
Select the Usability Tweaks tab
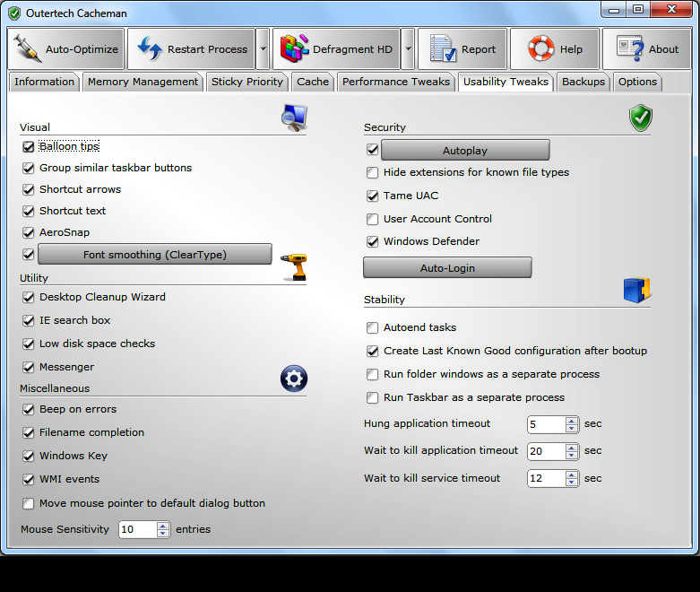tap(506, 82)
